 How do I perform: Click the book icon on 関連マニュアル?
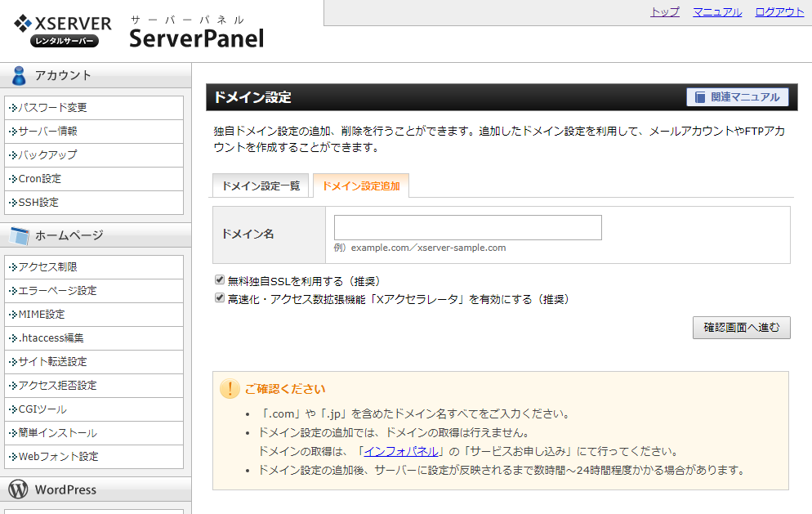[x=699, y=97]
